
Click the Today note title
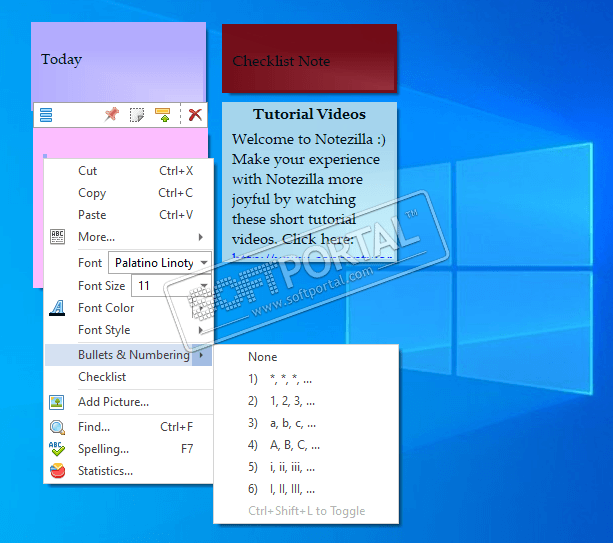(61, 59)
